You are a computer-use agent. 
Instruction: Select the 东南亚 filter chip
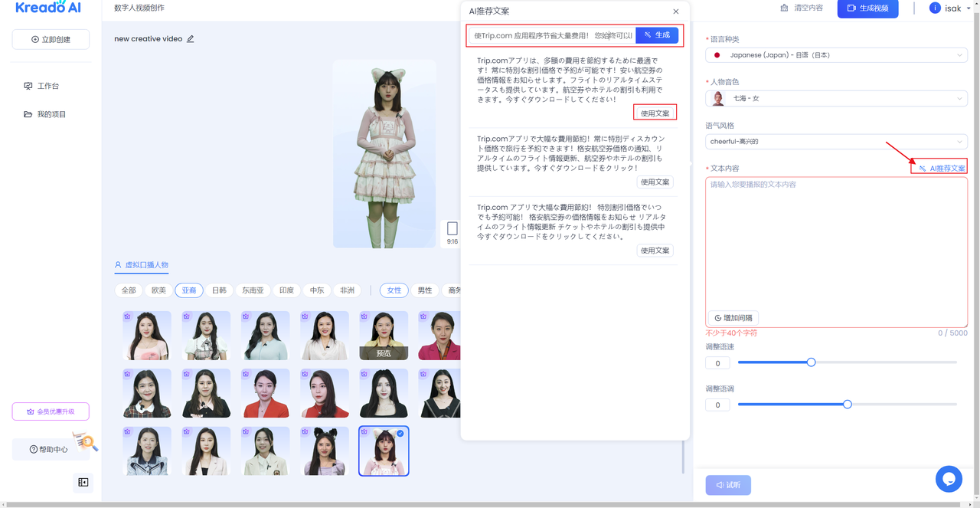(x=253, y=290)
